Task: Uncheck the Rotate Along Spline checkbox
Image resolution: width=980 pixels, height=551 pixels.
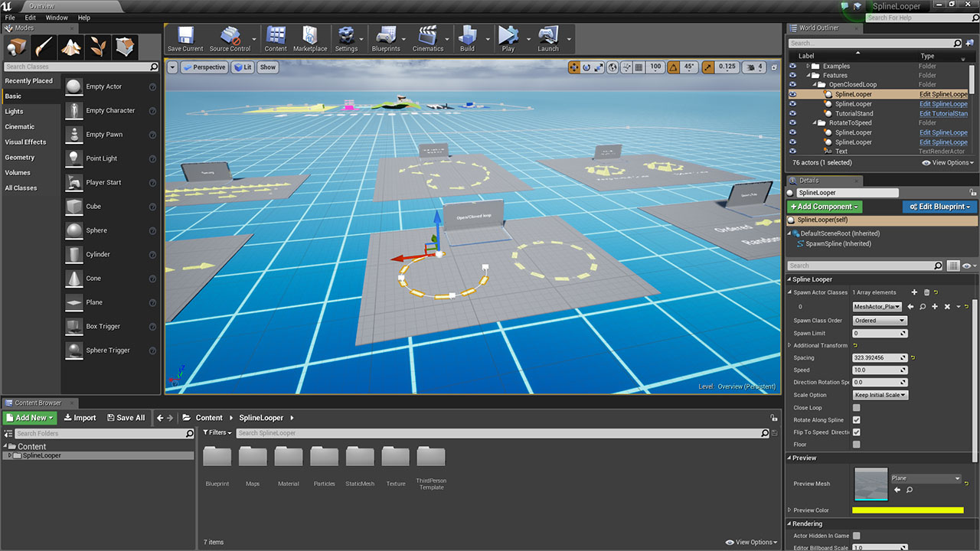Action: 856,420
